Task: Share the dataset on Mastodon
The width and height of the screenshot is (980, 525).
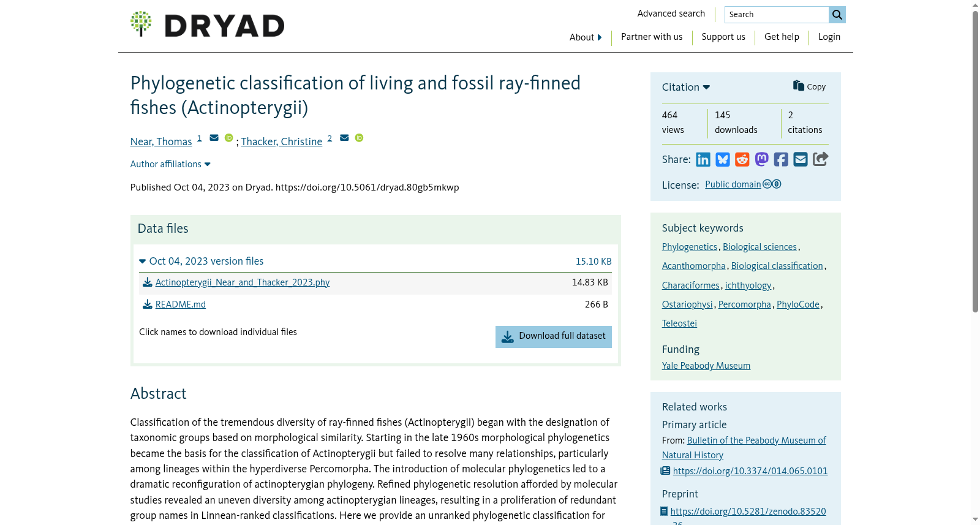Action: (762, 160)
